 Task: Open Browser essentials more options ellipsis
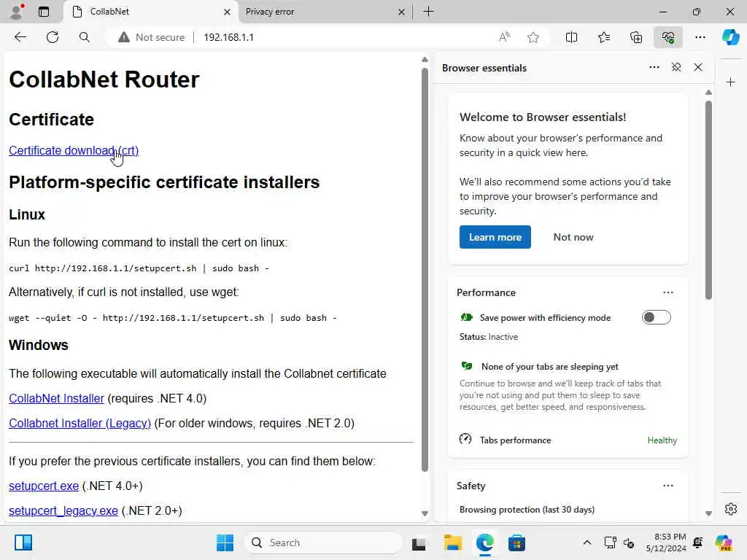tap(654, 68)
